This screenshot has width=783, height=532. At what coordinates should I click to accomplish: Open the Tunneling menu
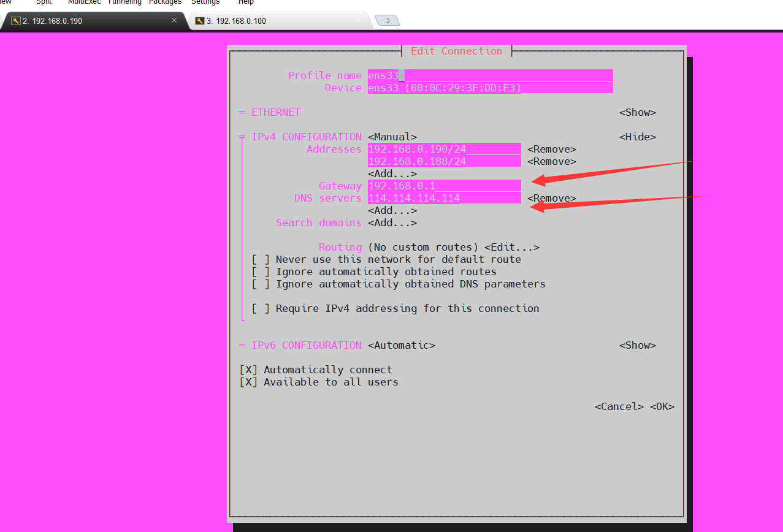(x=124, y=2)
